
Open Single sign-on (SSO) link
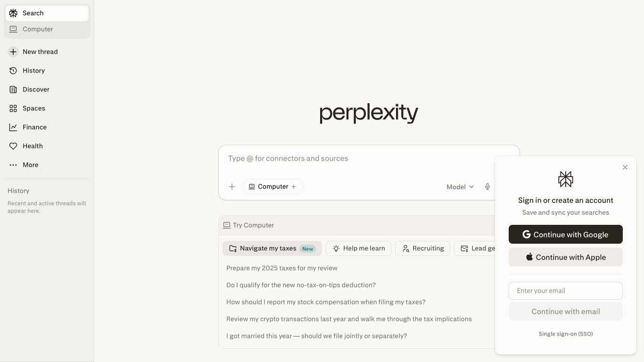point(565,334)
